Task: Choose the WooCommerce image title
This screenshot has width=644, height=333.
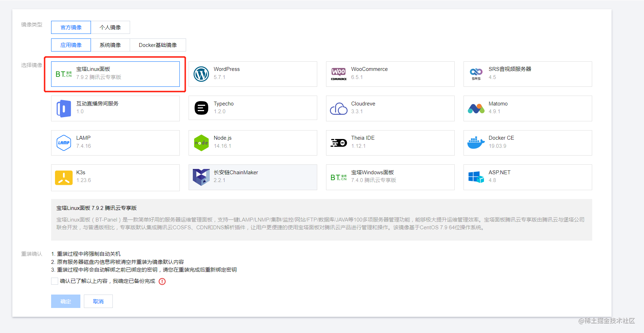Action: coord(369,69)
